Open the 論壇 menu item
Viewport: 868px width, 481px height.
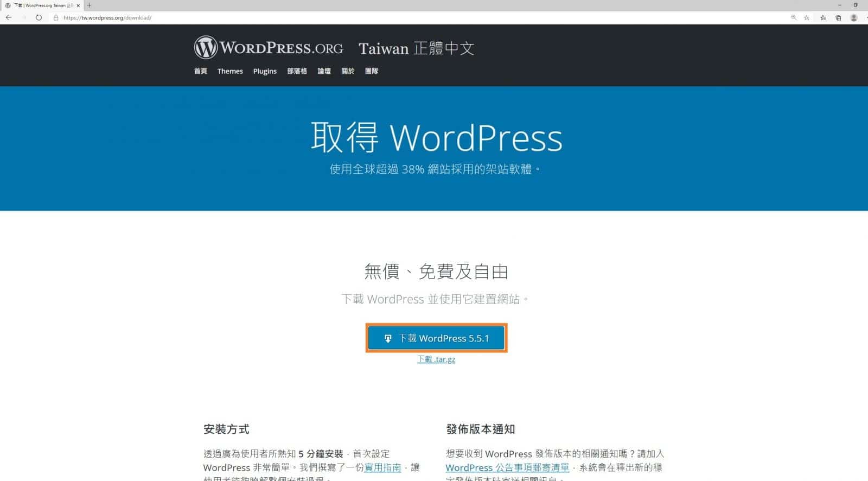tap(324, 71)
